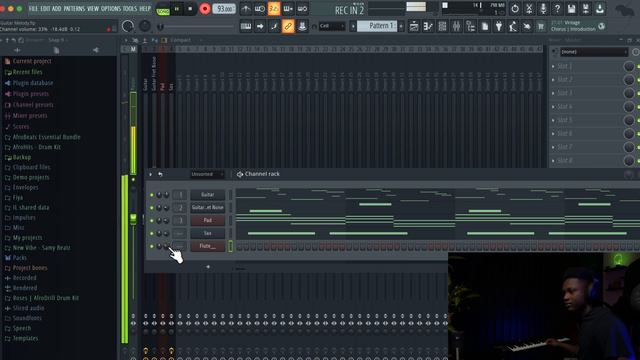Toggle loop recording icon

pyautogui.click(x=302, y=9)
